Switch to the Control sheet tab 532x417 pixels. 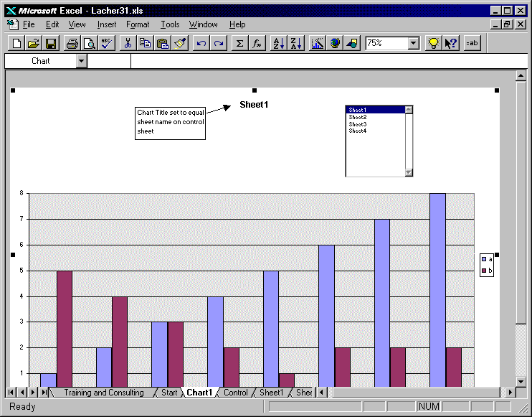click(236, 393)
